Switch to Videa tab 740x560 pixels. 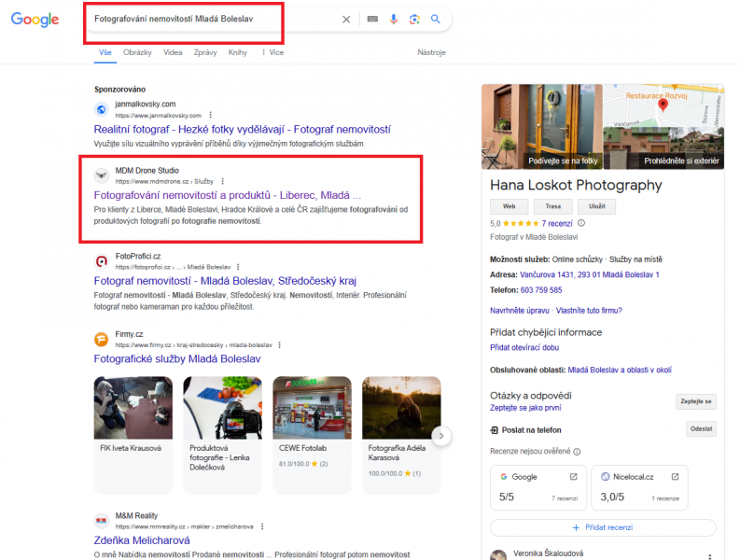(173, 52)
